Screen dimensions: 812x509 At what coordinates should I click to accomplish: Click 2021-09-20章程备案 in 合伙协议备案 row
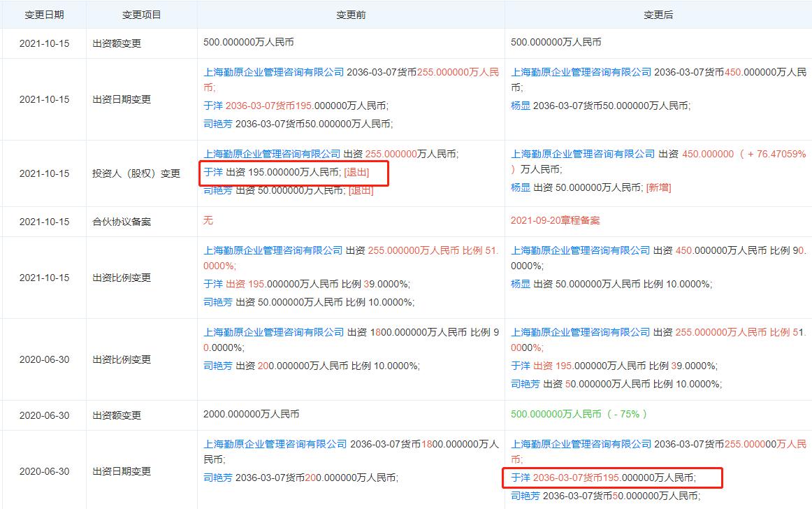click(555, 220)
